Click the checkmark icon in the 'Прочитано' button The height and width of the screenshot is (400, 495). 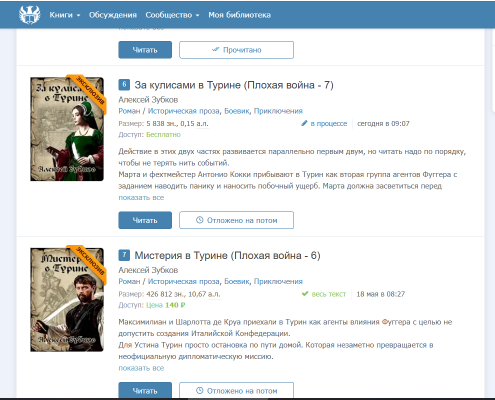click(216, 50)
